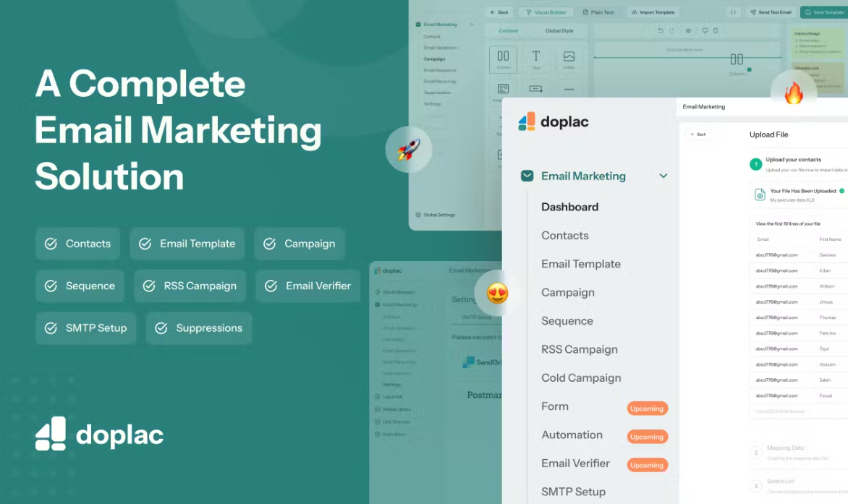
Task: Click the Email Template feature chip
Action: coord(187,244)
